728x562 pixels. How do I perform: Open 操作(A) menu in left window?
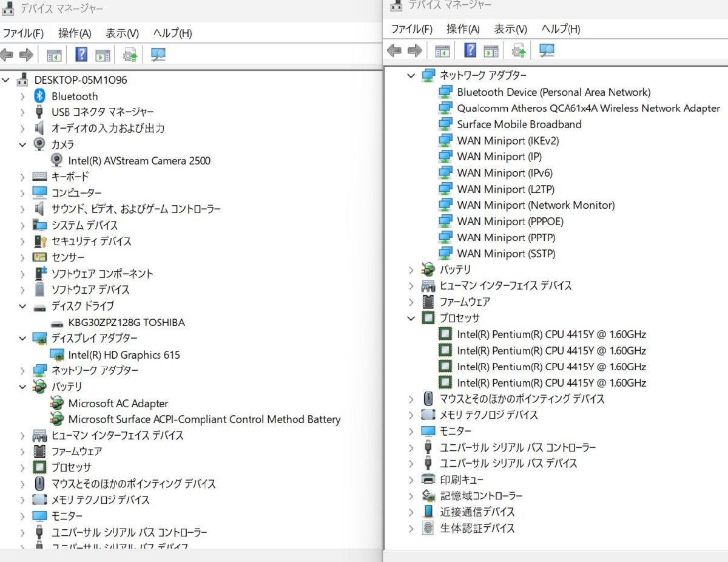[x=74, y=33]
